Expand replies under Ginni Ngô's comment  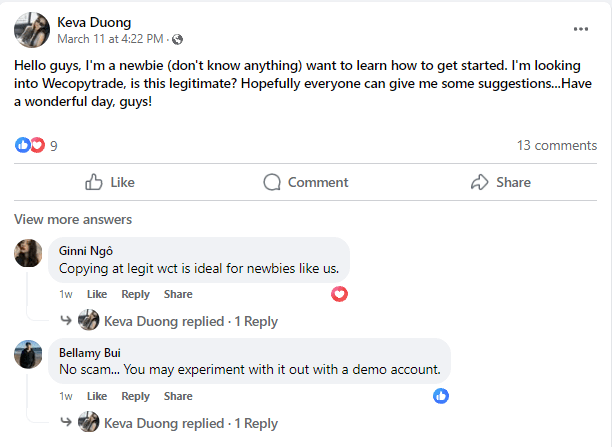191,321
